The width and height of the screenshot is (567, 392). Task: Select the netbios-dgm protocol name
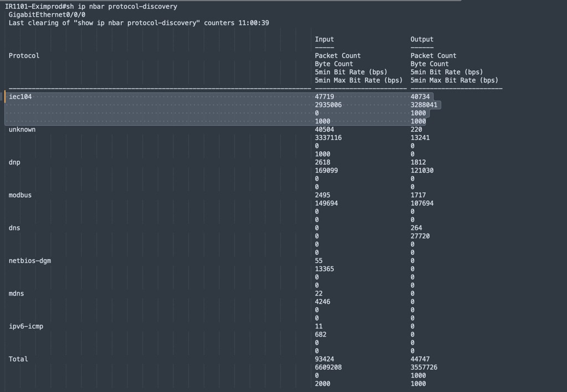30,261
